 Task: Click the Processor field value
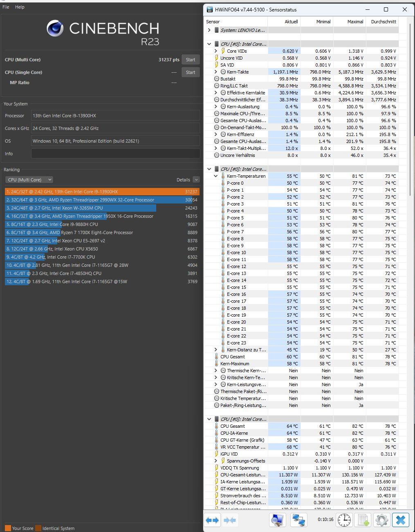click(x=116, y=116)
